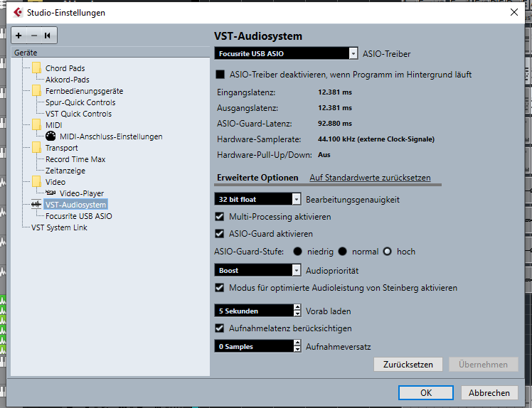The height and width of the screenshot is (408, 532).
Task: Select Focusrite USB ASIO tree entry
Action: pyautogui.click(x=79, y=216)
